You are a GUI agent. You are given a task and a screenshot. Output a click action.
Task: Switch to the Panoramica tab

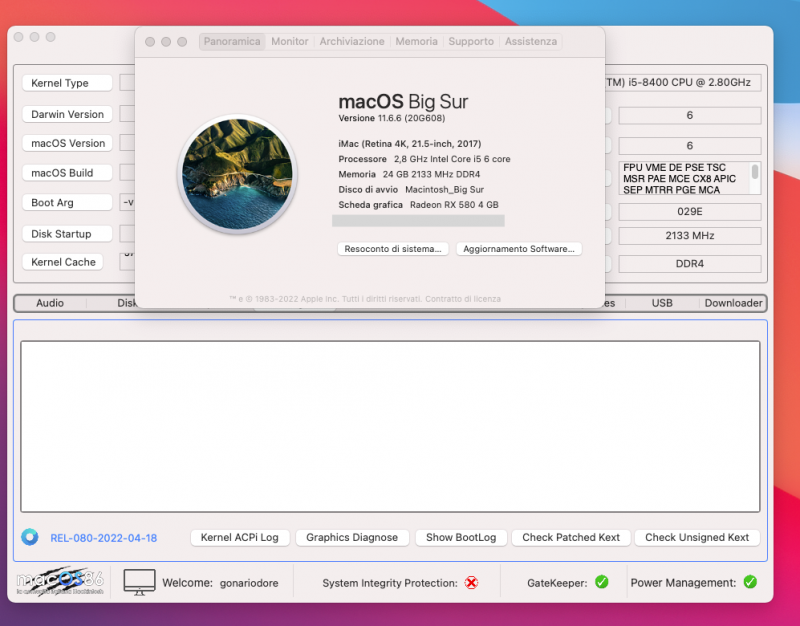(x=232, y=41)
